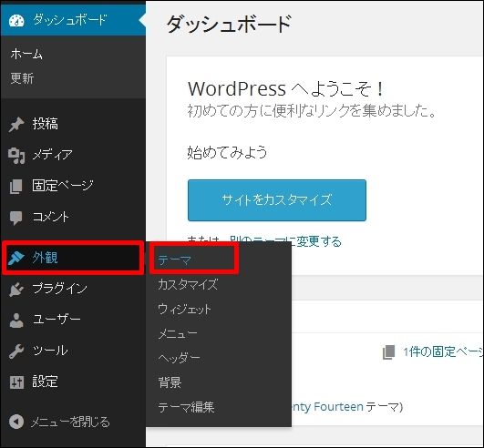Screen dimensions: 484x448
Task: Open the 固定ページ menu
Action: pos(73,187)
